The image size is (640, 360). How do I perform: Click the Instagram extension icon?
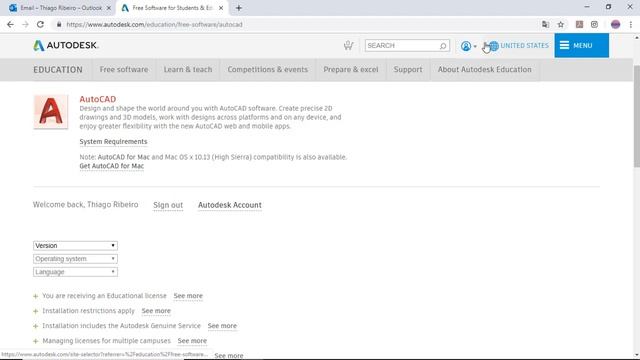(594, 24)
